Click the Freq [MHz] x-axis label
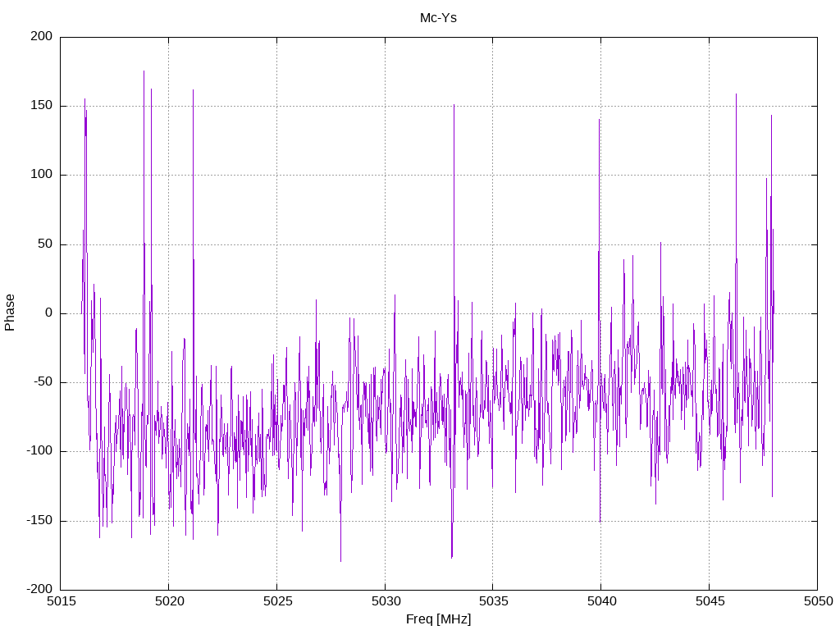 pos(438,619)
